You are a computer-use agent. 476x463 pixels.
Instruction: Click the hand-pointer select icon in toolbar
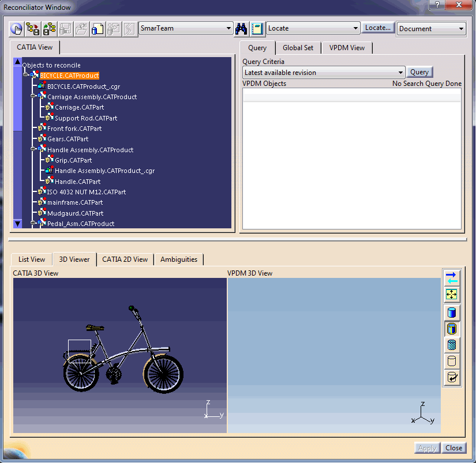[17, 28]
